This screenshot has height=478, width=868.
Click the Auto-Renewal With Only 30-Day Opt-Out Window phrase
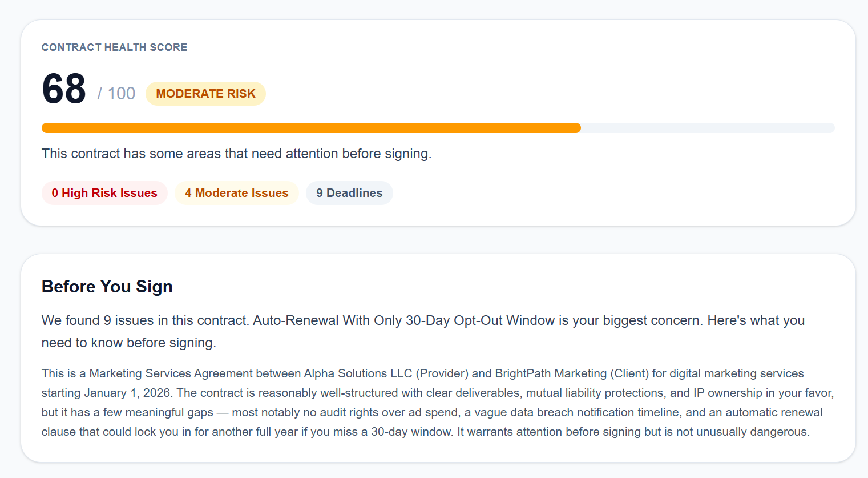403,320
